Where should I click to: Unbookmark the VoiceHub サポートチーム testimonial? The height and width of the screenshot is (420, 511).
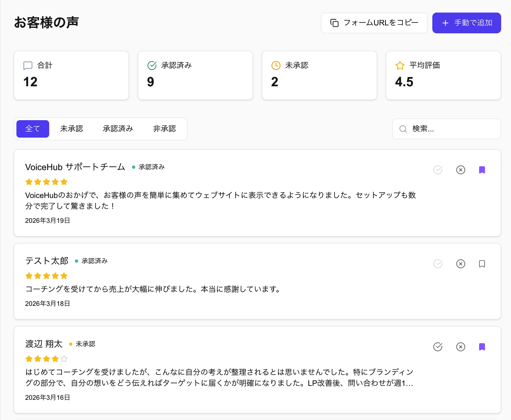pos(482,170)
